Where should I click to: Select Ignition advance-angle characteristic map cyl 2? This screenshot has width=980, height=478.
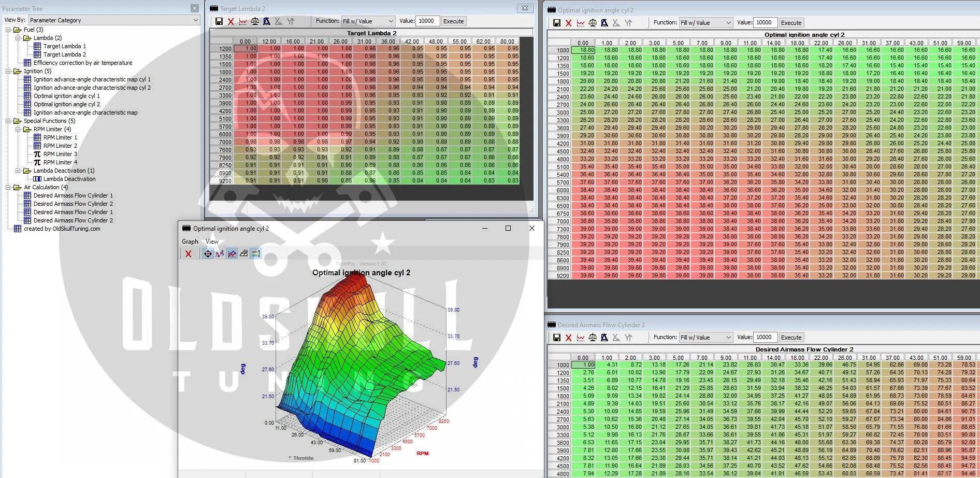click(92, 88)
